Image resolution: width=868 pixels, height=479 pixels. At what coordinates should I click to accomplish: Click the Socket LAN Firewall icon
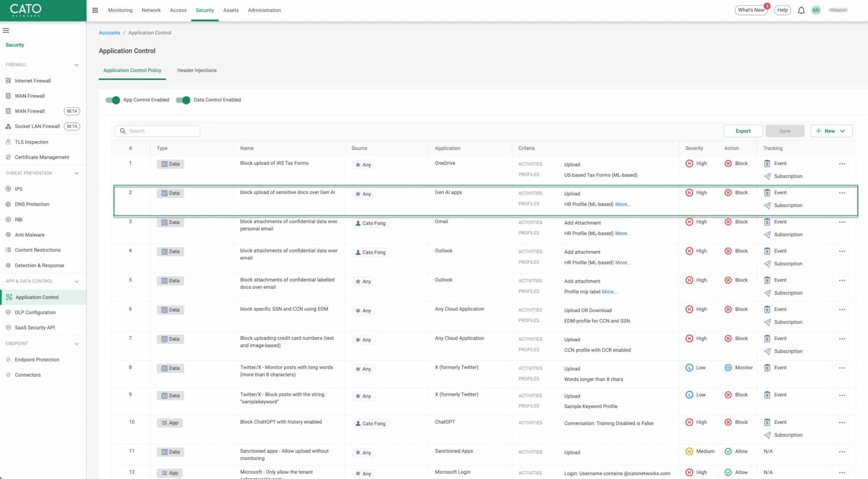8,126
